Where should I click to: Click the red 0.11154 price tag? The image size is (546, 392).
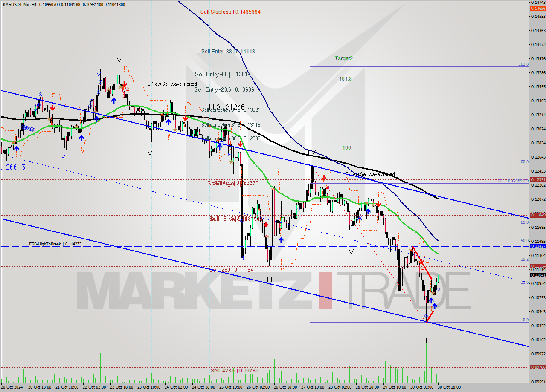[537, 266]
